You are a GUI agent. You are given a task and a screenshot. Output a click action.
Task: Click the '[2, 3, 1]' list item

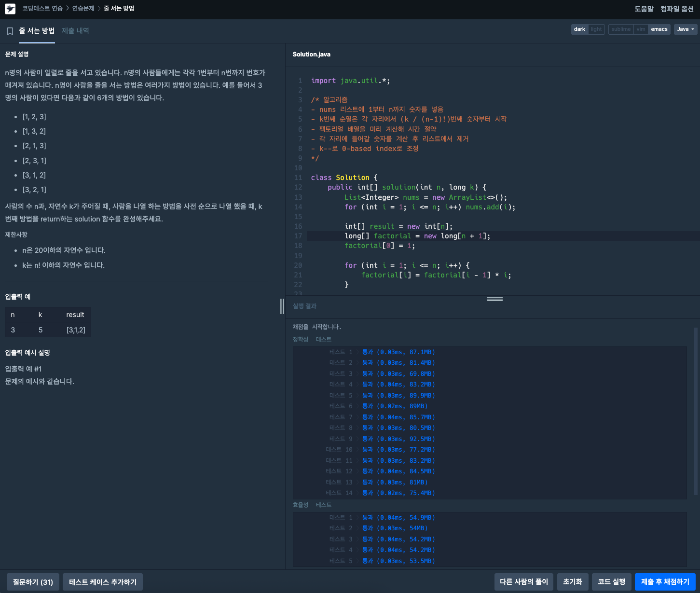[34, 161]
